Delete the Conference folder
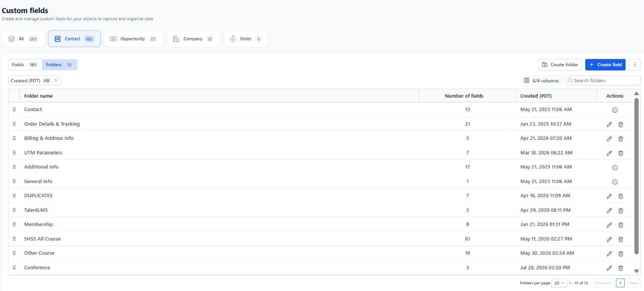Viewport: 644px width, 291px height. click(x=620, y=268)
